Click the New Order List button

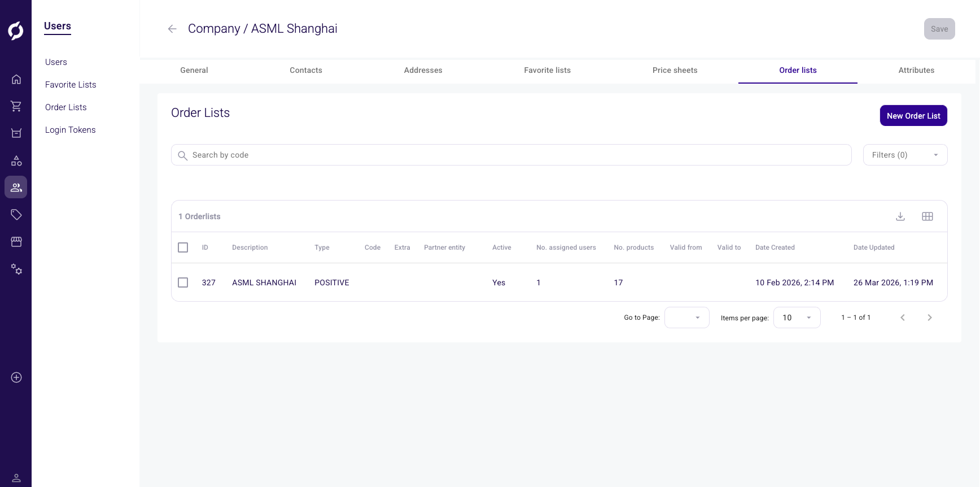click(x=913, y=116)
